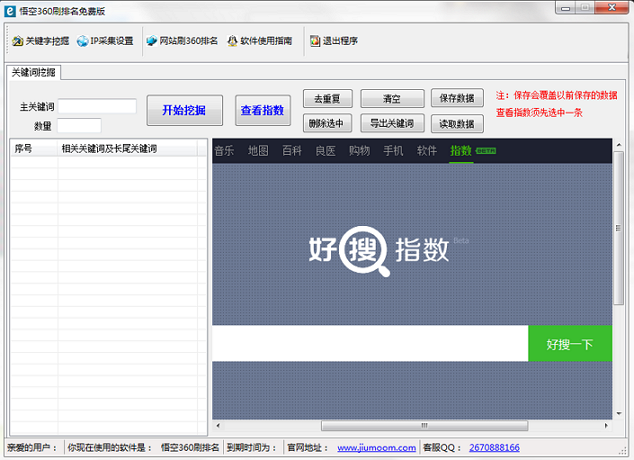Screen dimensions: 634x460
Task: Click the 客服QQ number 2670888166 link
Action: click(494, 448)
